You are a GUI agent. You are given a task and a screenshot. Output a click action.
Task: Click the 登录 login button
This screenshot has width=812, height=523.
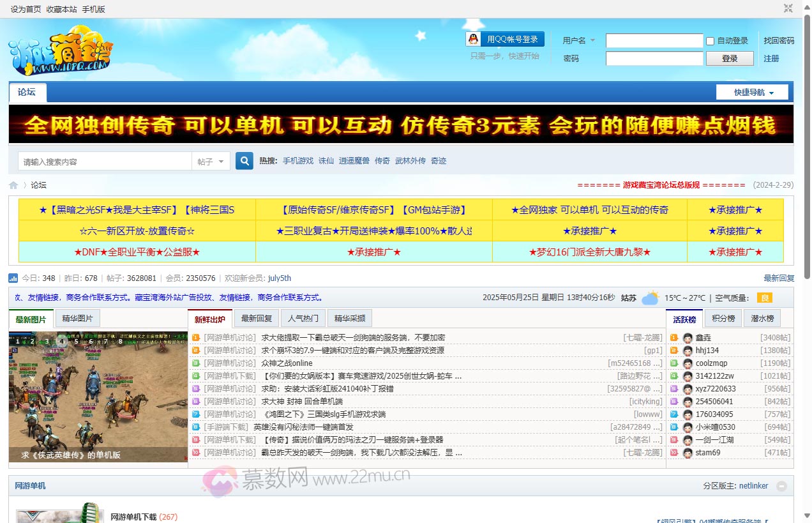point(730,58)
